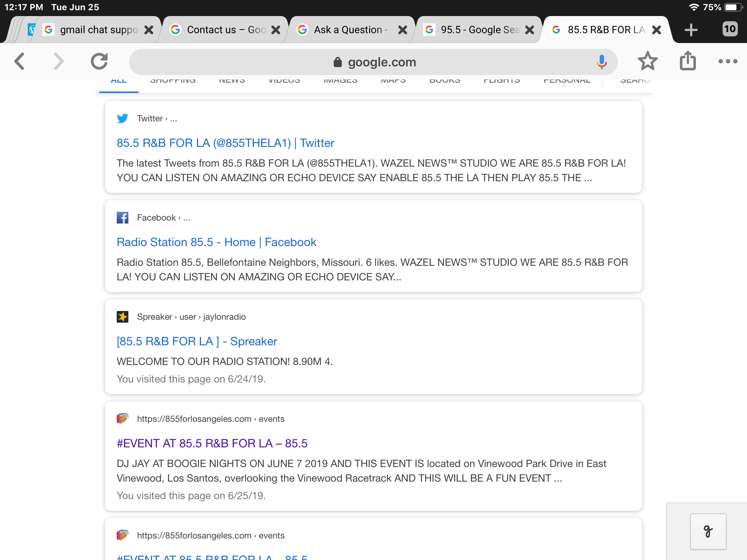Bookmark this page with the star icon
The width and height of the screenshot is (747, 560).
tap(647, 61)
